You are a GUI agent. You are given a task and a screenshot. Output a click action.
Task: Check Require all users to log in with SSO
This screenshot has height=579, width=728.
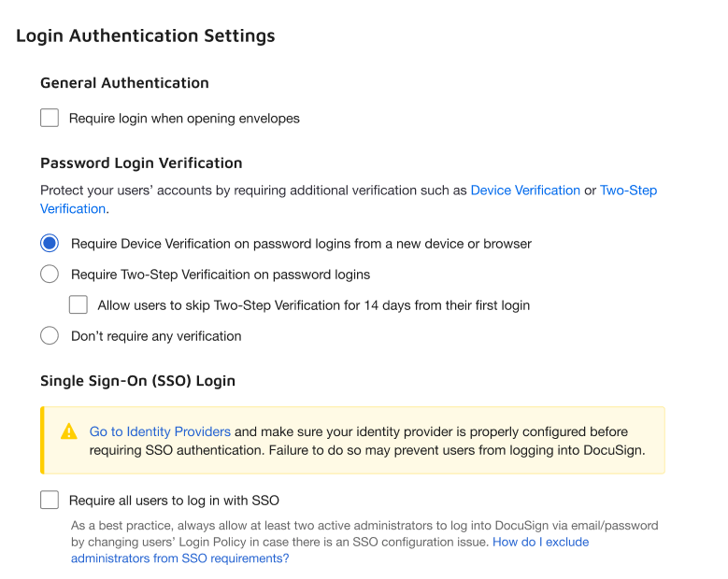click(50, 500)
